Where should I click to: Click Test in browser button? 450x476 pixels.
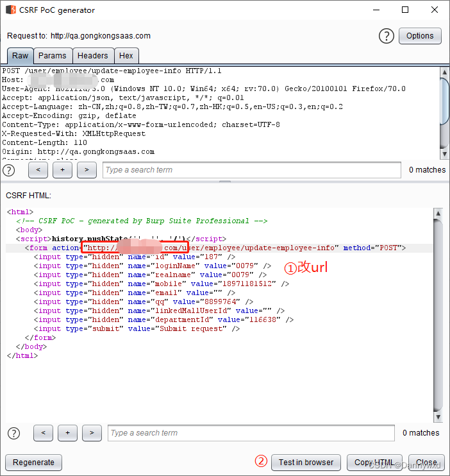306,463
